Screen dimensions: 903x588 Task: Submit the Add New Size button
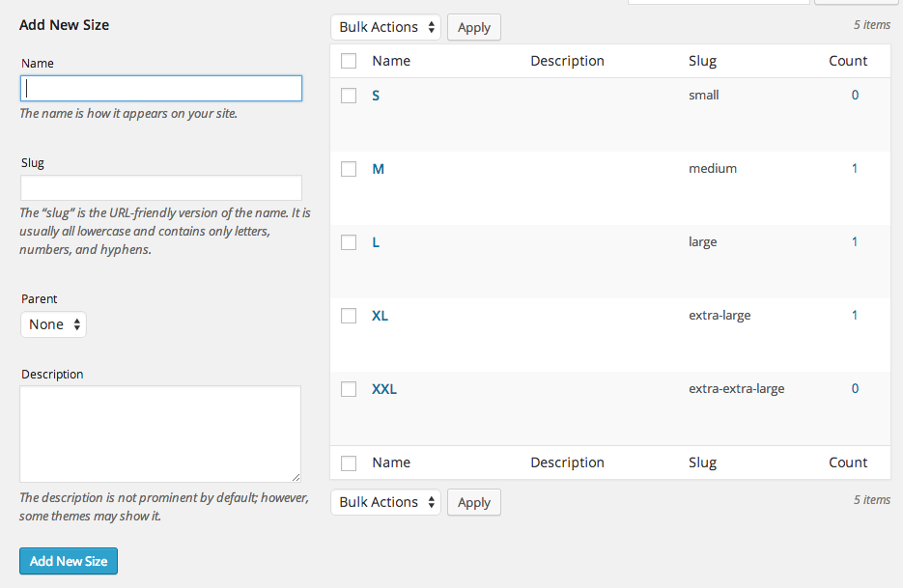pyautogui.click(x=69, y=561)
